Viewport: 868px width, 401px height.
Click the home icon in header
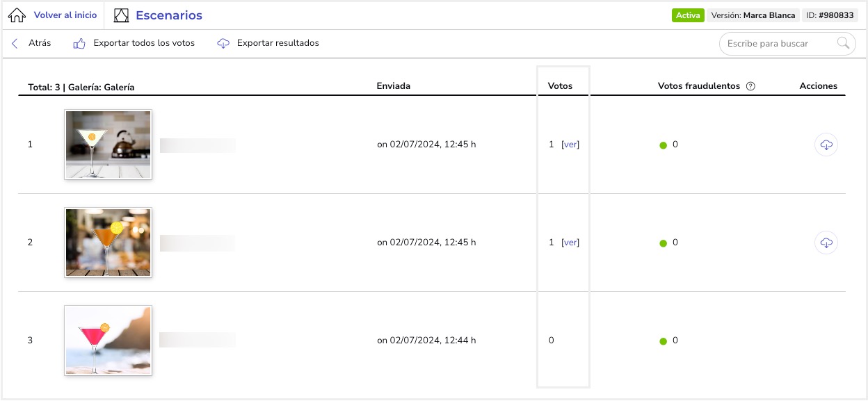click(x=17, y=15)
